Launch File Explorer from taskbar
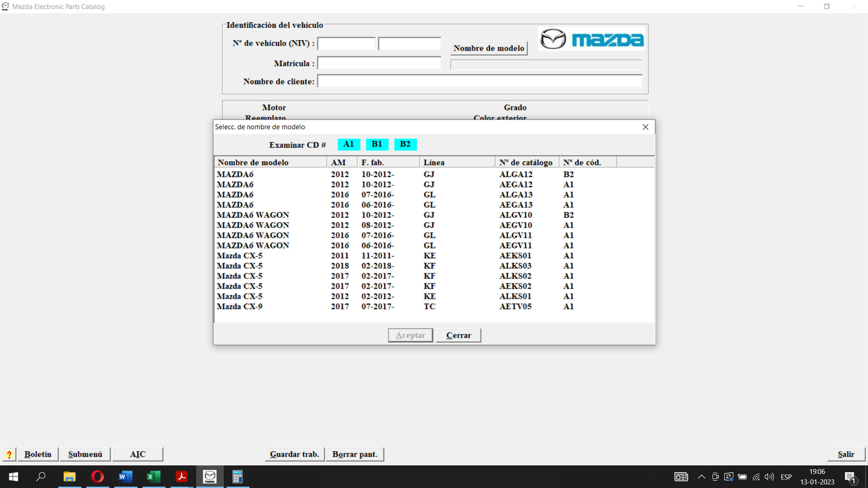This screenshot has width=868, height=488. (70, 477)
